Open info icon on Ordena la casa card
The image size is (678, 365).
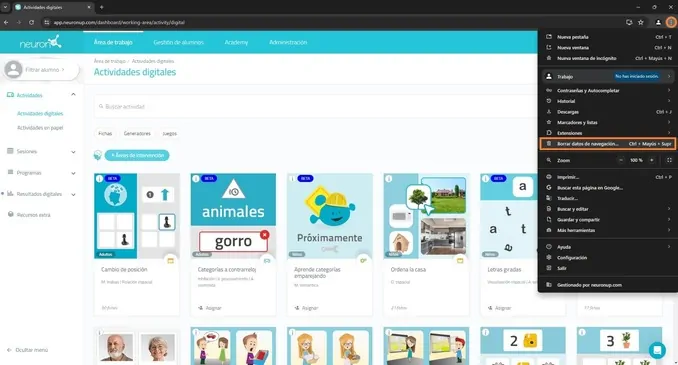coord(389,179)
